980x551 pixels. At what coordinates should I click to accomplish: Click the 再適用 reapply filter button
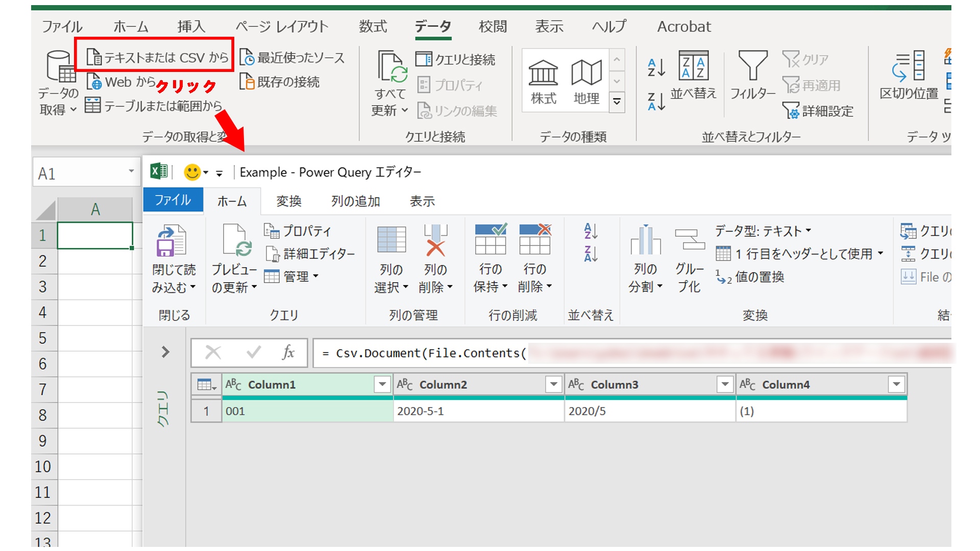[x=811, y=85]
